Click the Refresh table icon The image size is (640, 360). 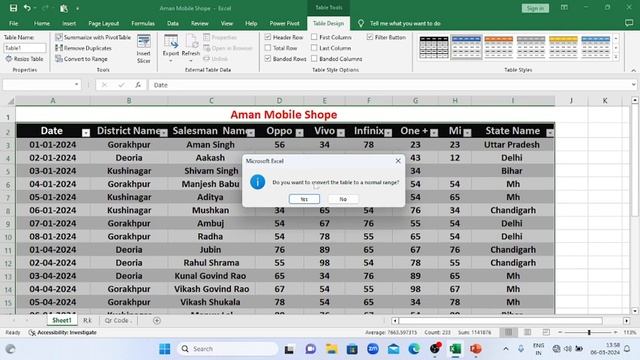(x=191, y=41)
